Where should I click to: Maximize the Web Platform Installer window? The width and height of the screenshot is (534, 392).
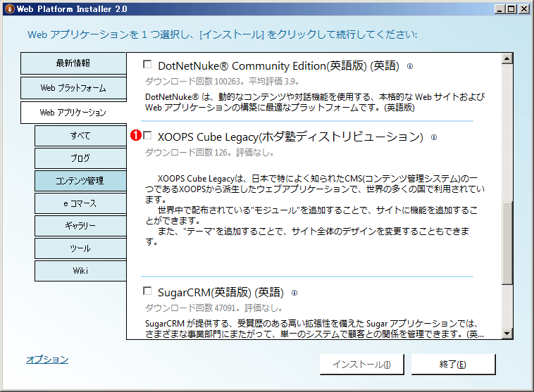pyautogui.click(x=511, y=9)
